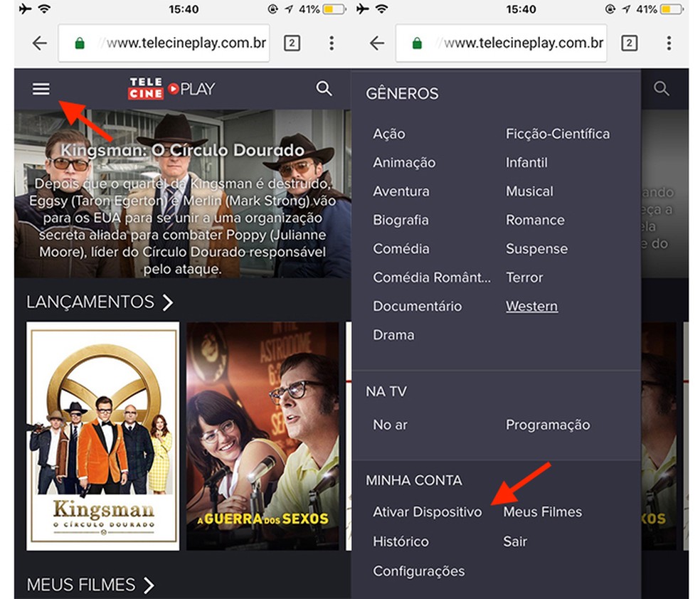This screenshot has width=700, height=599.
Task: Select the Terror genre option
Action: click(x=524, y=277)
